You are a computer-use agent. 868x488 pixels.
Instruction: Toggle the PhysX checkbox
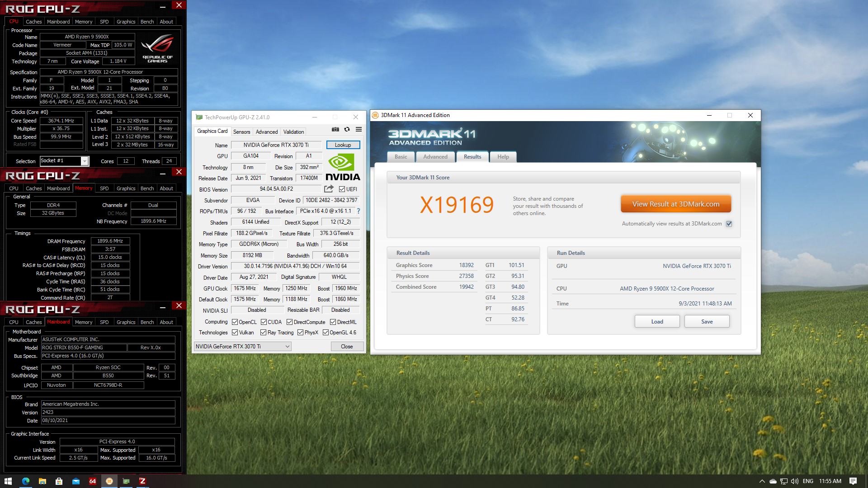click(x=300, y=333)
